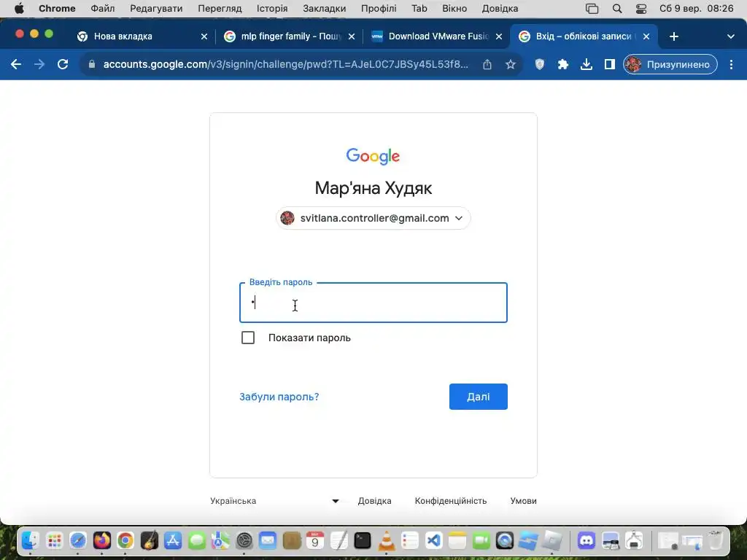Open Messages from the Dock
The width and height of the screenshot is (747, 560).
tap(196, 540)
